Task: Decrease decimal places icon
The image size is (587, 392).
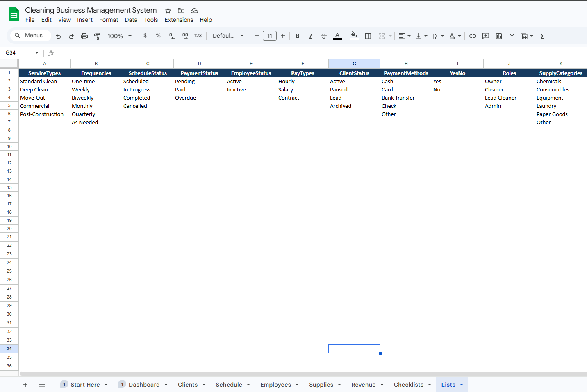Action: 171,36
